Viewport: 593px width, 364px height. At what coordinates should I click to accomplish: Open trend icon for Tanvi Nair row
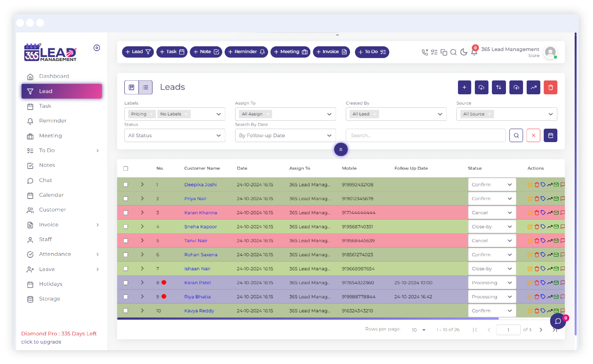coord(549,240)
